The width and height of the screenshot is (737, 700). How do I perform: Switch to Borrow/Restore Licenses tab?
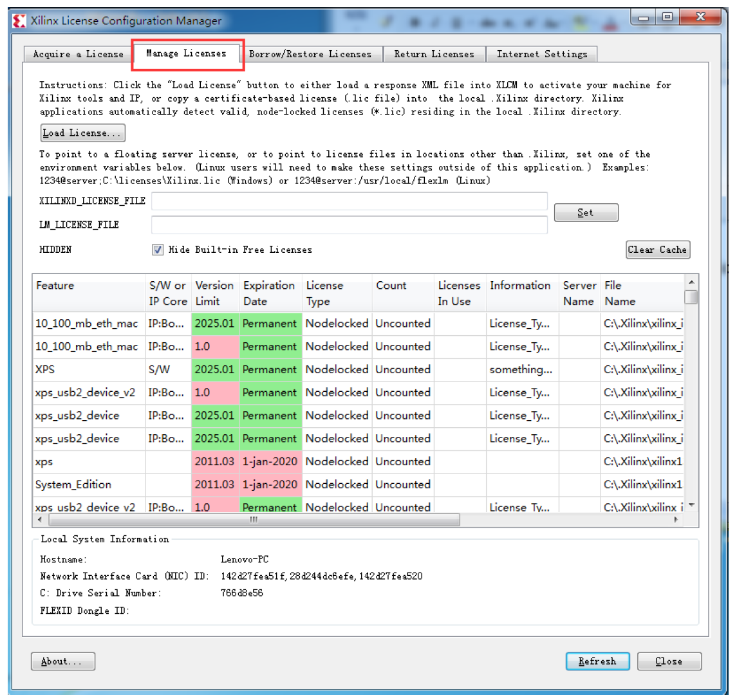click(313, 55)
